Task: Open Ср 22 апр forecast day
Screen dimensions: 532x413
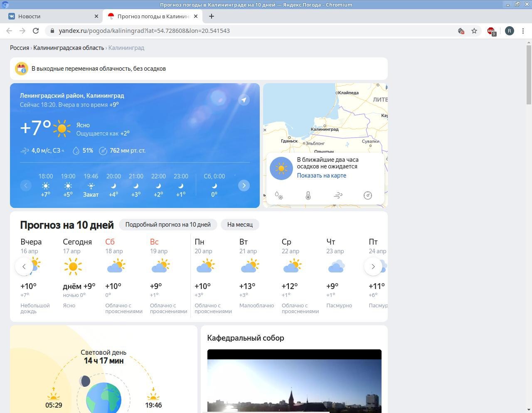Action: 300,276
